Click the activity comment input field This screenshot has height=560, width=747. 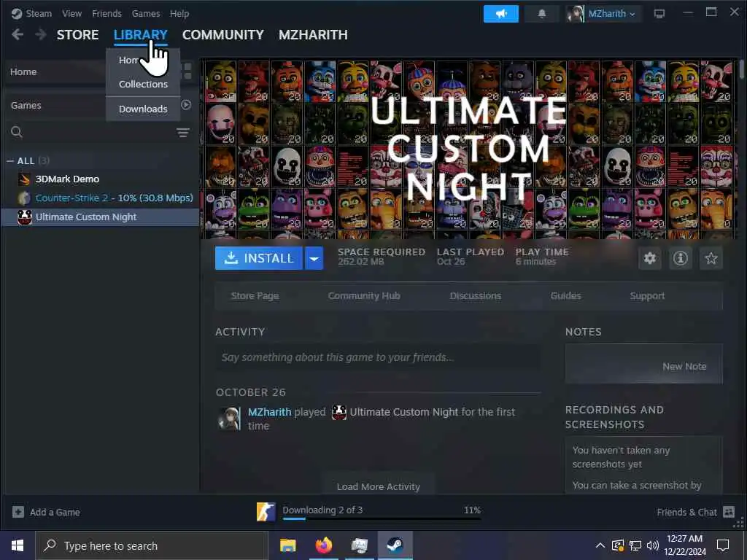tap(378, 357)
